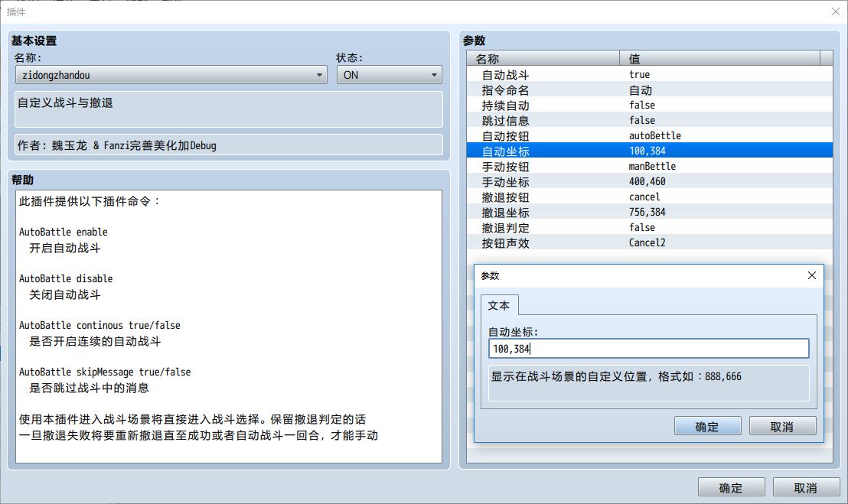Select the 文本 tab
The width and height of the screenshot is (848, 504).
[499, 305]
